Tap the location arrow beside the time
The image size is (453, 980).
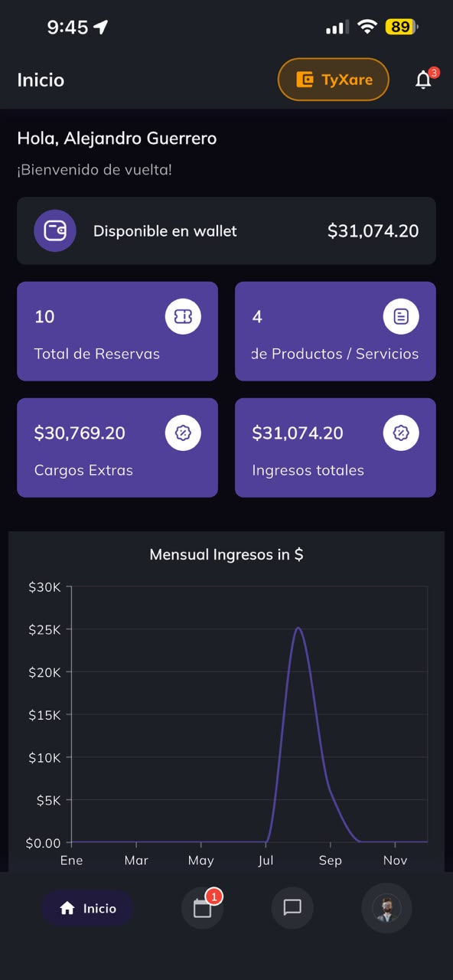pos(101,27)
